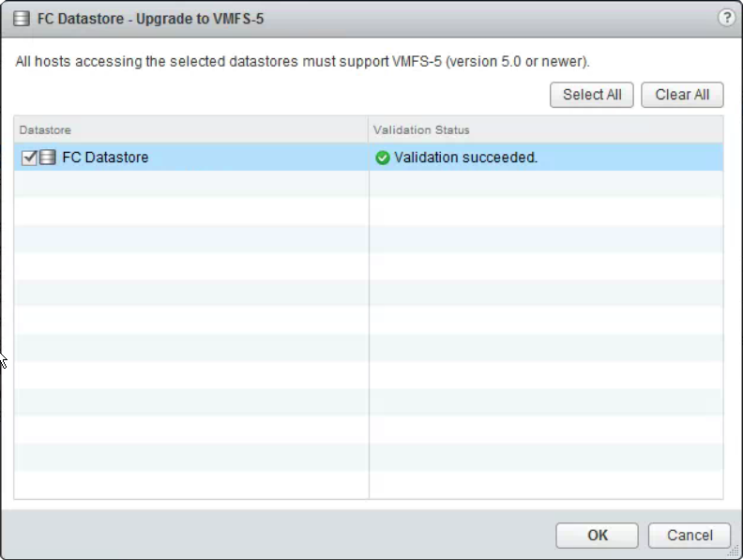743x560 pixels.
Task: Uncheck the FC Datastore checkbox
Action: coord(29,158)
